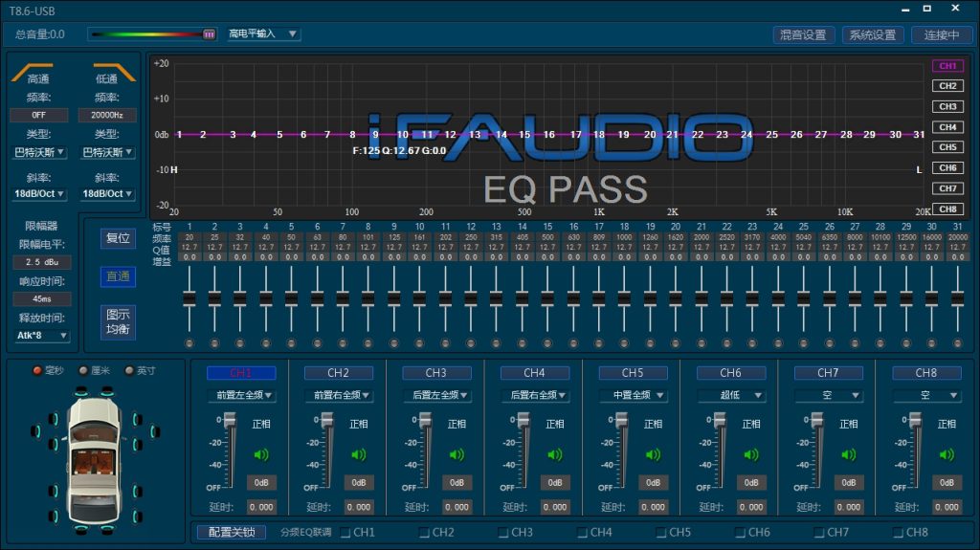Enable CH7 EQ link checkbox

(819, 533)
